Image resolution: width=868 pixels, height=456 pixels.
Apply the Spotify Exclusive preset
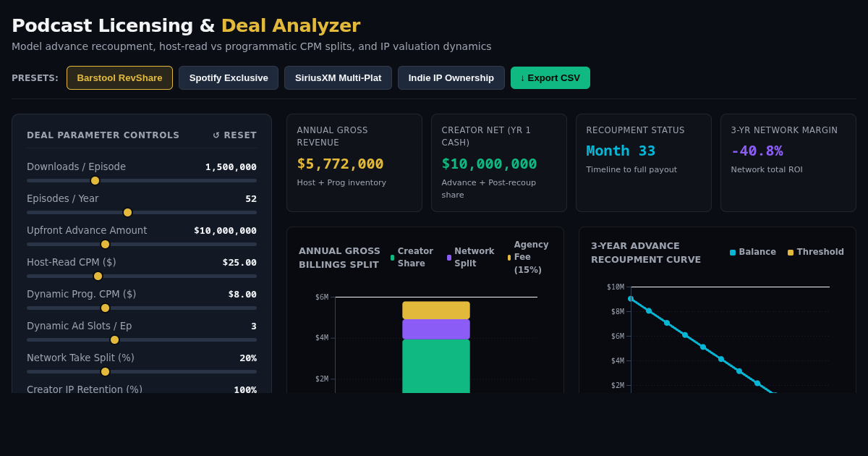click(x=229, y=77)
